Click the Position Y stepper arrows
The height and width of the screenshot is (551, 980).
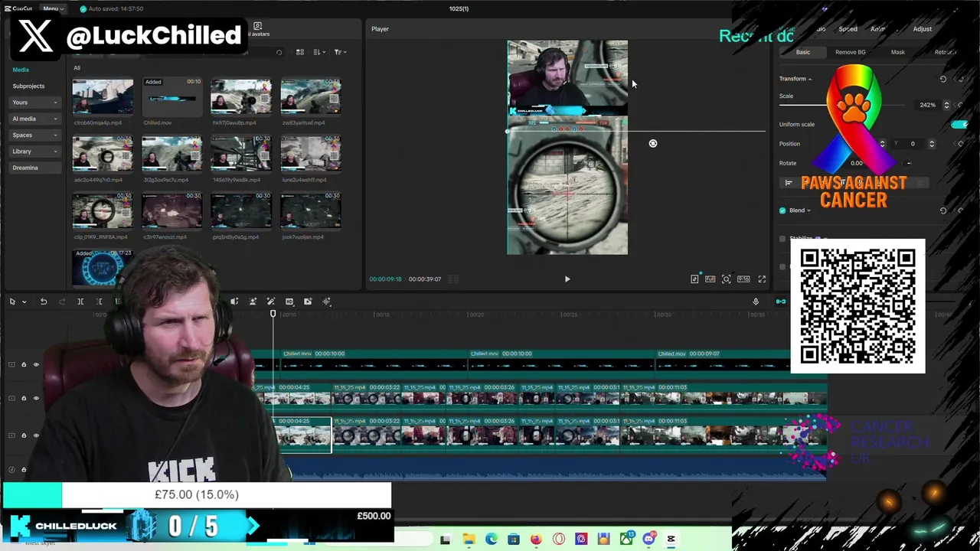click(x=932, y=144)
